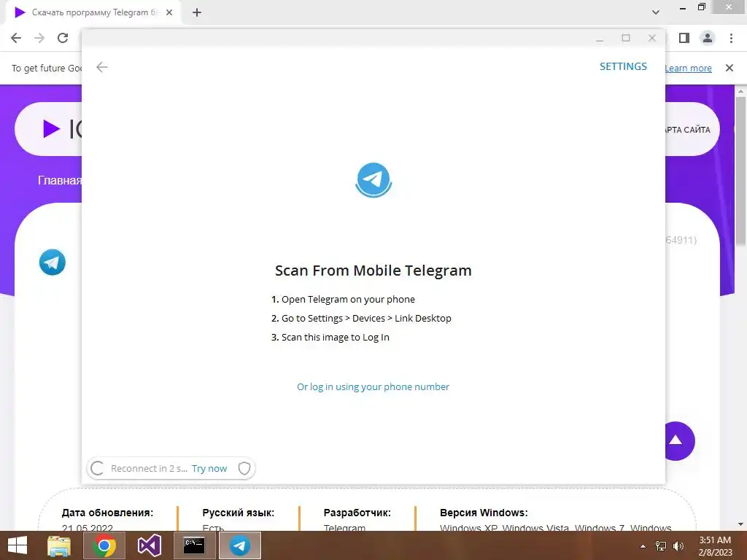Viewport: 747px width, 560px height.
Task: Click the Telegram paper-plane logo in the login window
Action: click(373, 179)
